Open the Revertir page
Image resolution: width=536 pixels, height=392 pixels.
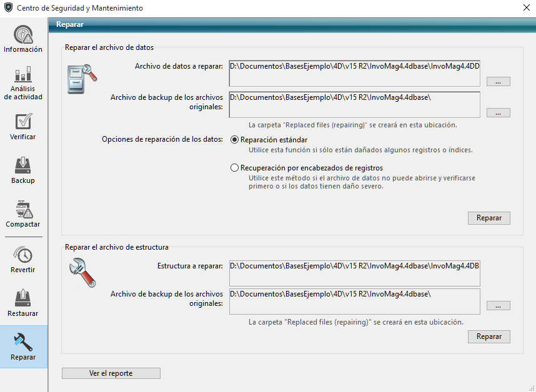coord(23,260)
